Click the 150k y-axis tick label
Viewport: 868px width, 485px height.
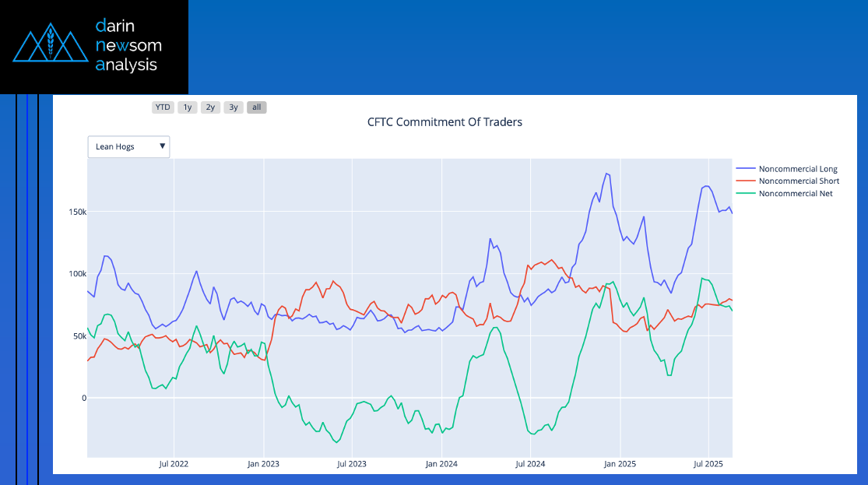click(x=75, y=212)
